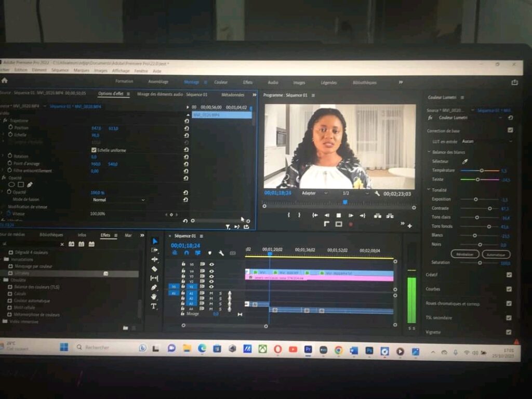Image resolution: width=532 pixels, height=399 pixels.
Task: Click Go to In point button
Action: (x=315, y=215)
